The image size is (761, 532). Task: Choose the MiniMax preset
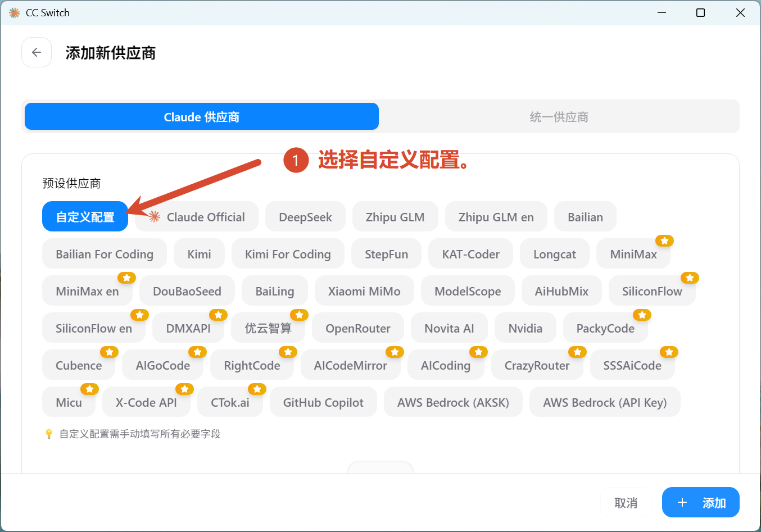pos(633,253)
